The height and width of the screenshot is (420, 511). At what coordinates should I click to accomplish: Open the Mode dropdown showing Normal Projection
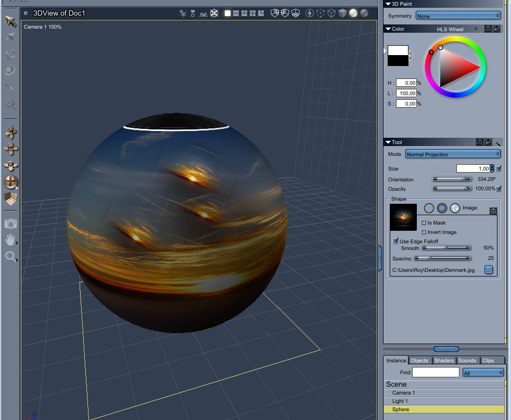(x=452, y=154)
